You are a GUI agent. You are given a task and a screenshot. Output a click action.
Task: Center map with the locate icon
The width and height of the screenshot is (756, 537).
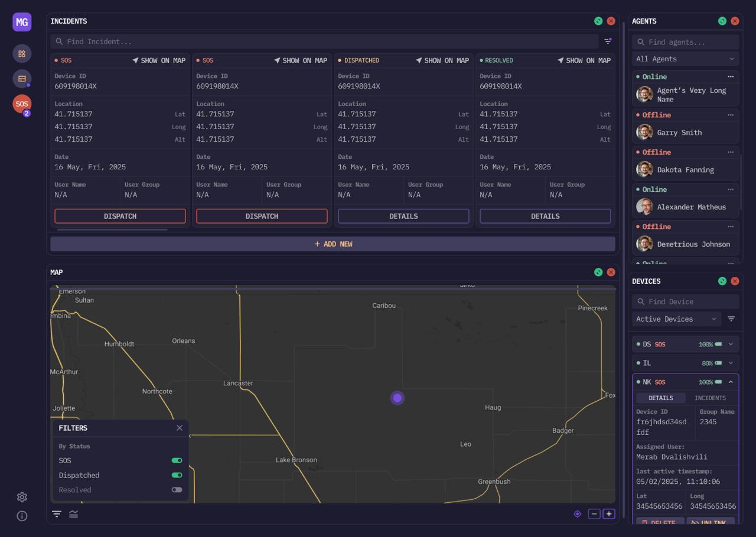tap(577, 514)
